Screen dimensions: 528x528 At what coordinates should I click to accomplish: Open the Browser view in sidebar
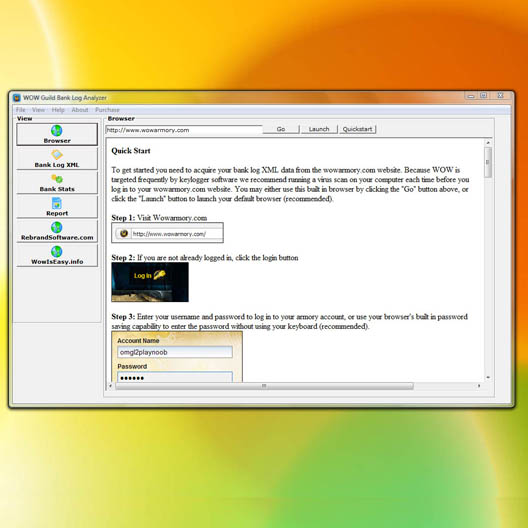pos(57,134)
